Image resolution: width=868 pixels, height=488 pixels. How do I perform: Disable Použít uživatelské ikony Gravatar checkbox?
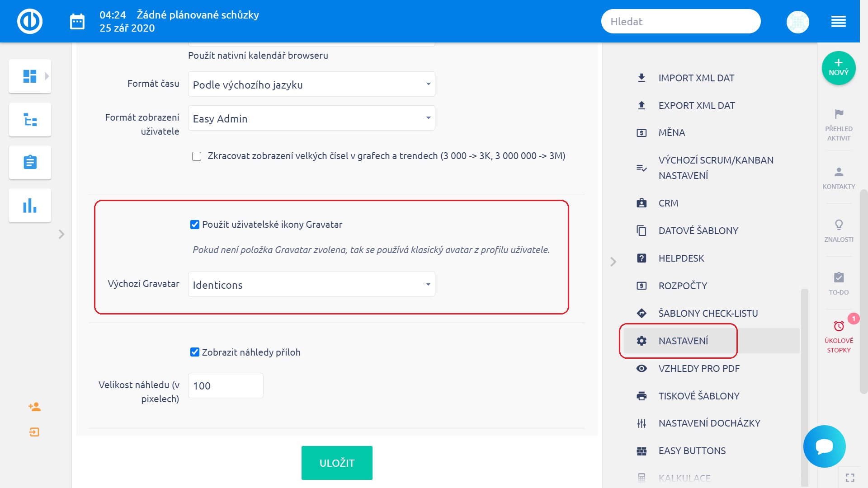point(195,225)
